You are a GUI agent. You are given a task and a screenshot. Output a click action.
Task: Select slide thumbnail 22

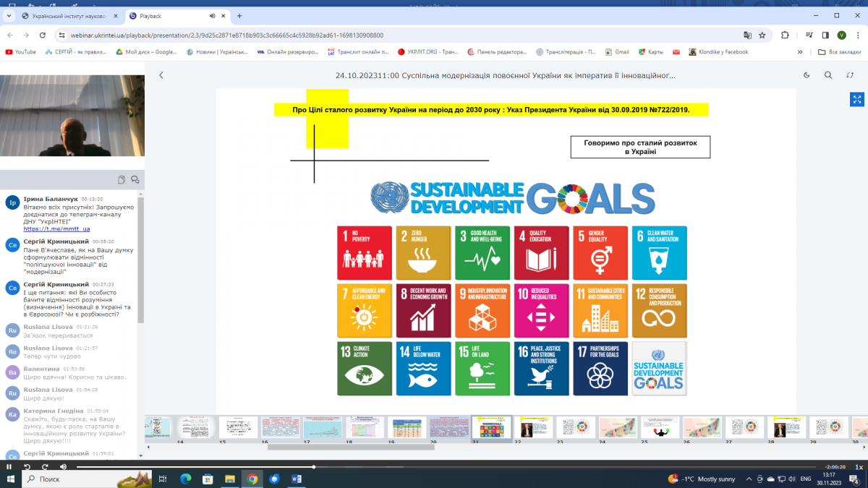click(x=534, y=427)
